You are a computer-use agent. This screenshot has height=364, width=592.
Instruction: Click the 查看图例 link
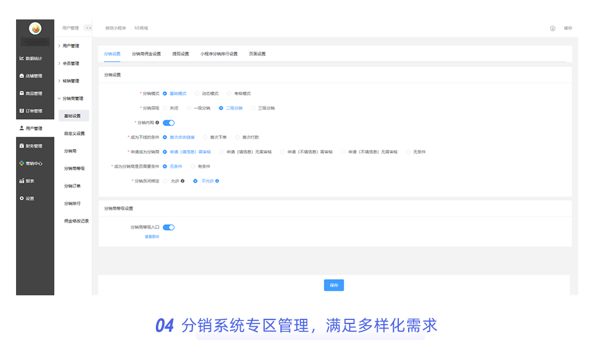pos(152,236)
